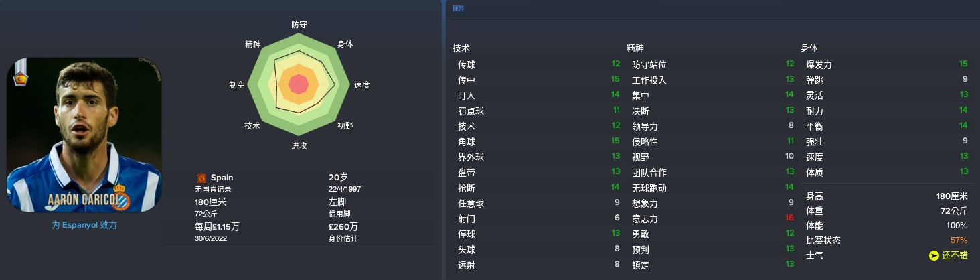Open the Aarón Caricol player portrait
980x280 pixels.
point(84,135)
